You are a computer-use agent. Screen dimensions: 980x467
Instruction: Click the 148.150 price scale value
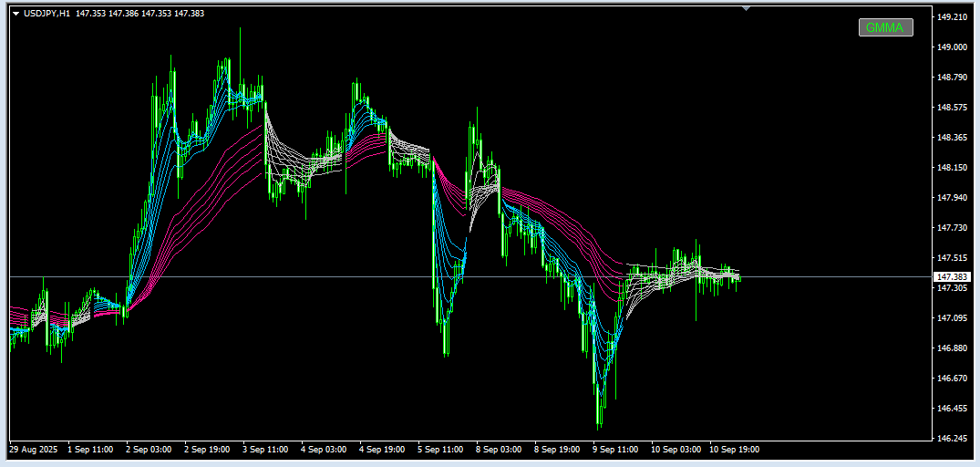click(951, 168)
